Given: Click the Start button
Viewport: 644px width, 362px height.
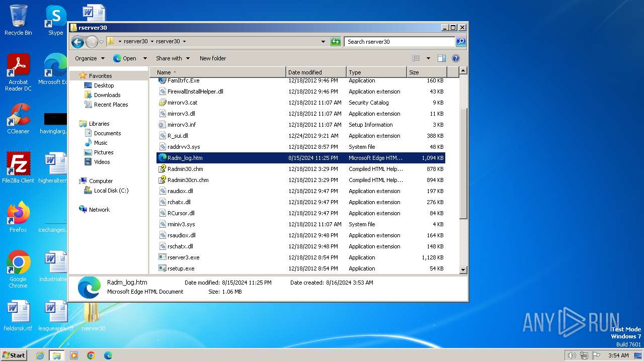Looking at the screenshot, I should tap(14, 355).
